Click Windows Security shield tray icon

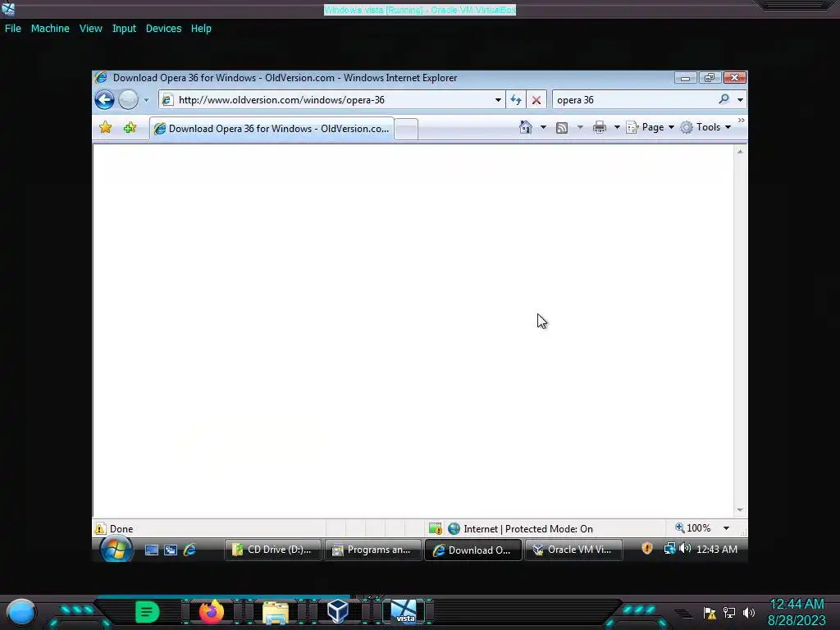click(647, 549)
